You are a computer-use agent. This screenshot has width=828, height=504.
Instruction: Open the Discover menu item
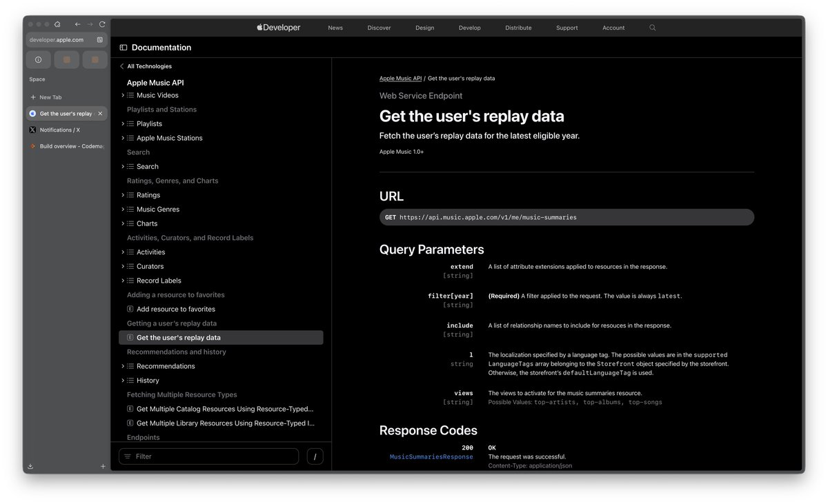point(379,28)
